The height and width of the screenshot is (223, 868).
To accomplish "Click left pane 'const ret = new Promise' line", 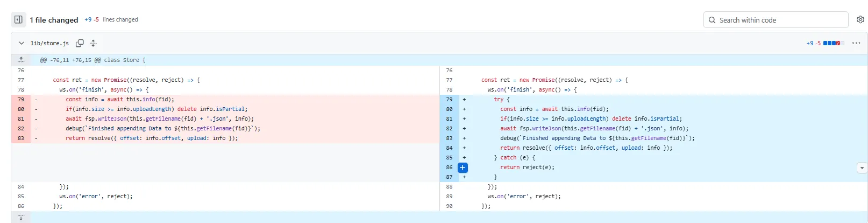I will click(x=126, y=80).
